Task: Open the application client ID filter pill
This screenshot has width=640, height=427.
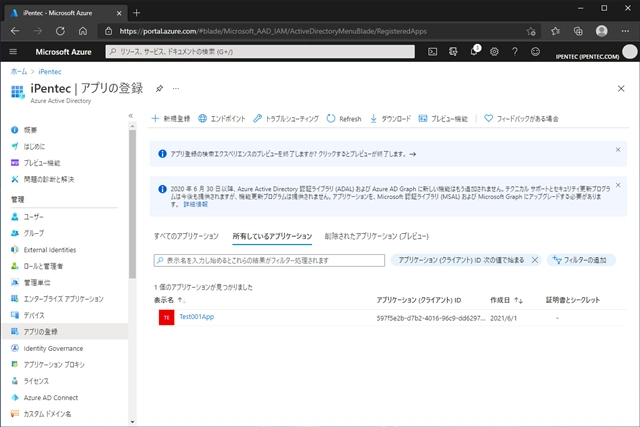Action: tap(461, 260)
